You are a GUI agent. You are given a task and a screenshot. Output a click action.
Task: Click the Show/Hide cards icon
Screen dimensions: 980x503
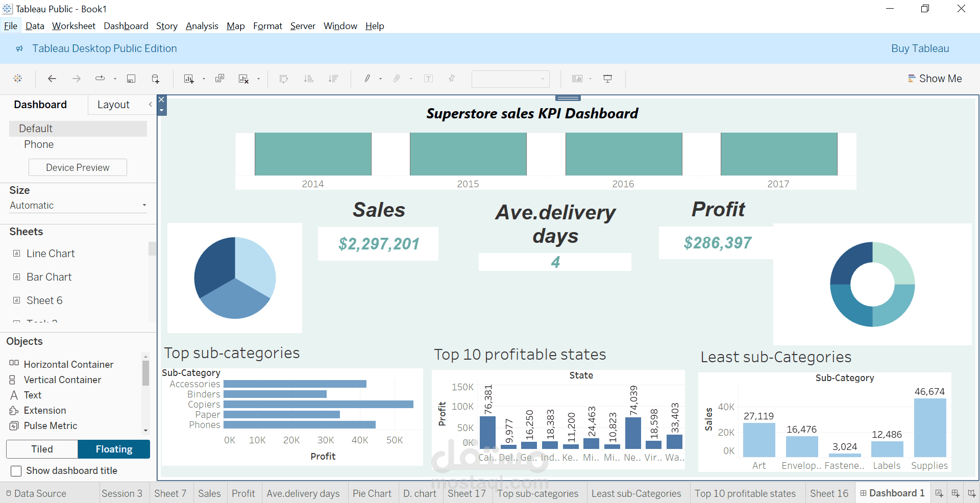point(577,79)
